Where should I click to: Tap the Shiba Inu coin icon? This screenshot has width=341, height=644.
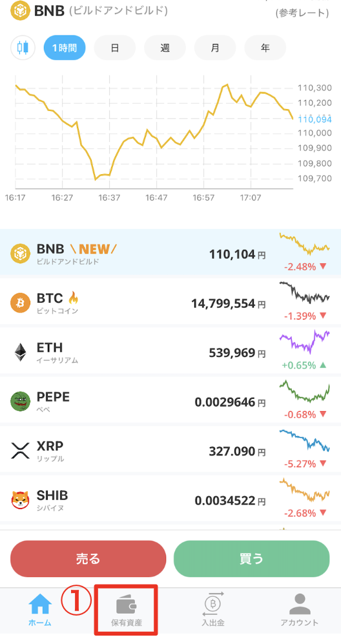(x=21, y=500)
